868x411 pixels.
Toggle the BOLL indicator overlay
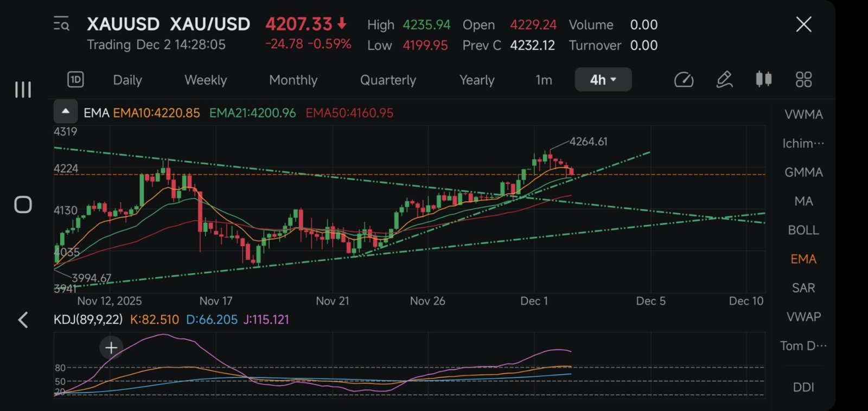click(x=803, y=230)
